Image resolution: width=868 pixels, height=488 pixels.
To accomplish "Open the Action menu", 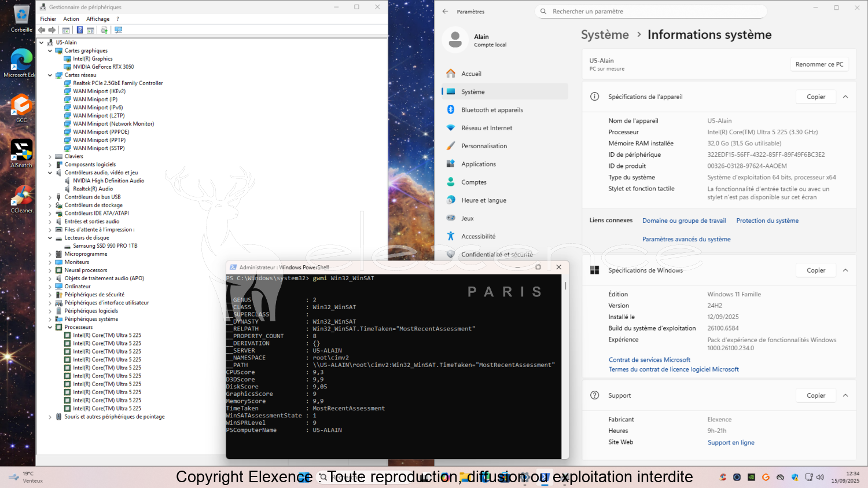I will tap(71, 19).
